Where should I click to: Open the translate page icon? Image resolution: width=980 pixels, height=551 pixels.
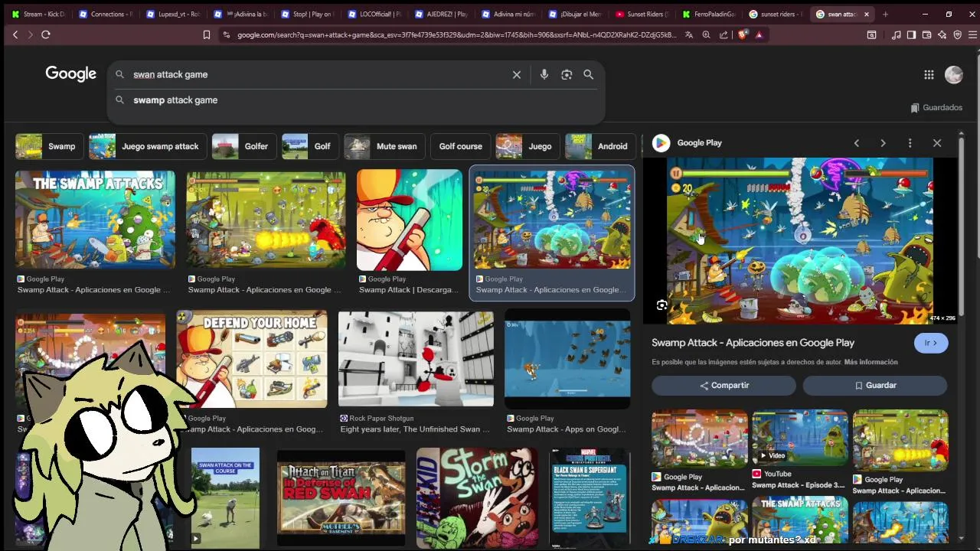pos(689,34)
